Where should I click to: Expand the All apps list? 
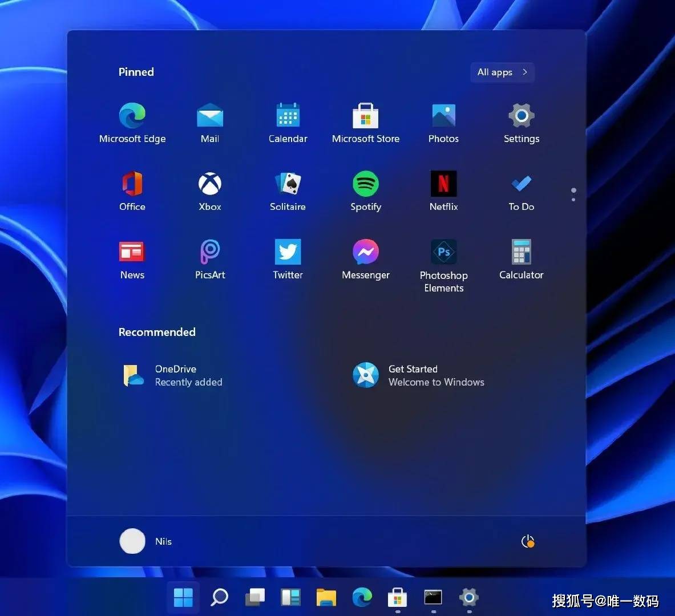click(x=502, y=72)
